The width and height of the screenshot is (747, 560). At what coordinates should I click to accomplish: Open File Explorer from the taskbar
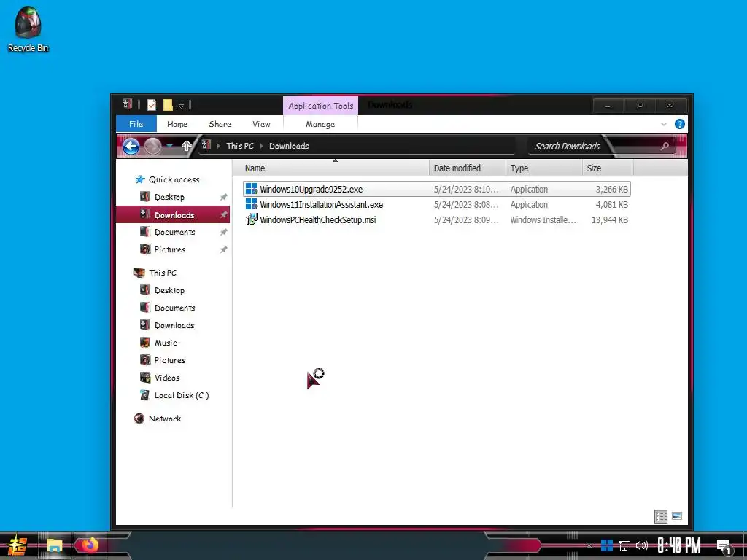pyautogui.click(x=54, y=545)
